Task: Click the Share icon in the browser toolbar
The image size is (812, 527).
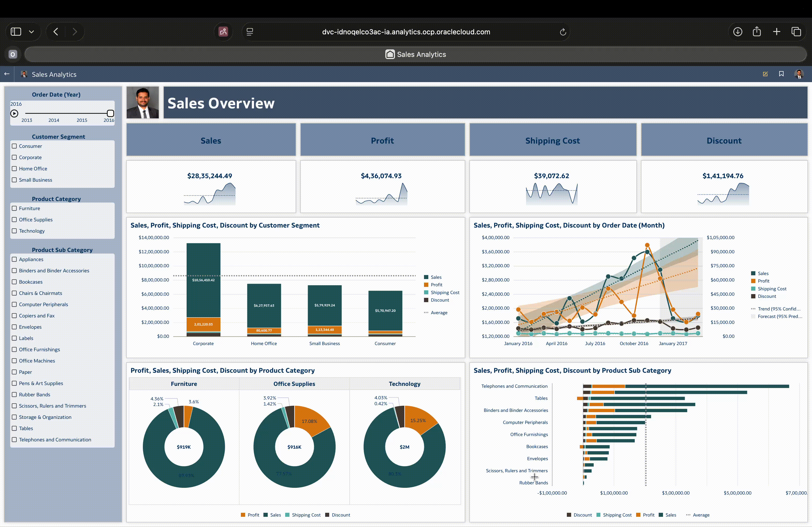Action: (x=756, y=32)
